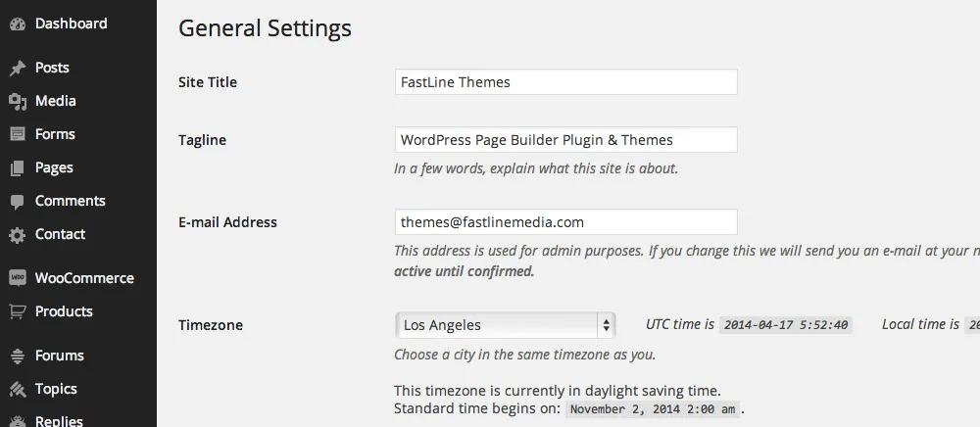The width and height of the screenshot is (980, 427).
Task: Click the Site Title text field
Action: tap(565, 82)
